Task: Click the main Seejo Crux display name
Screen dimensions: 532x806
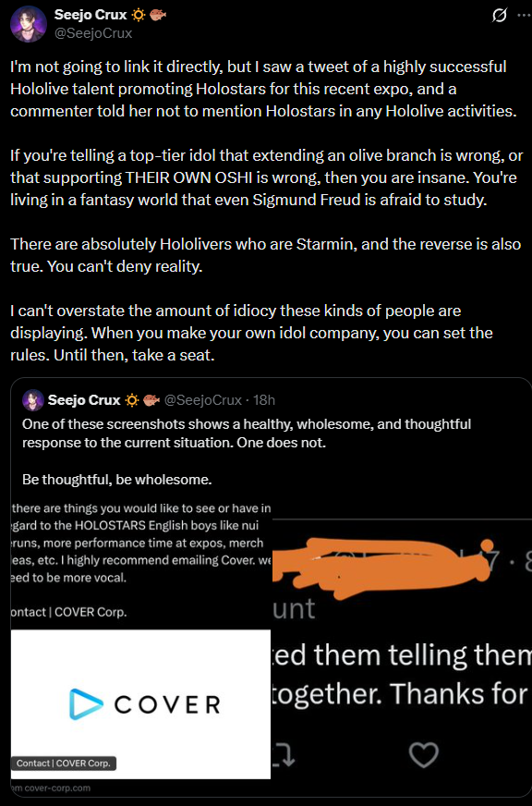Action: (91, 15)
